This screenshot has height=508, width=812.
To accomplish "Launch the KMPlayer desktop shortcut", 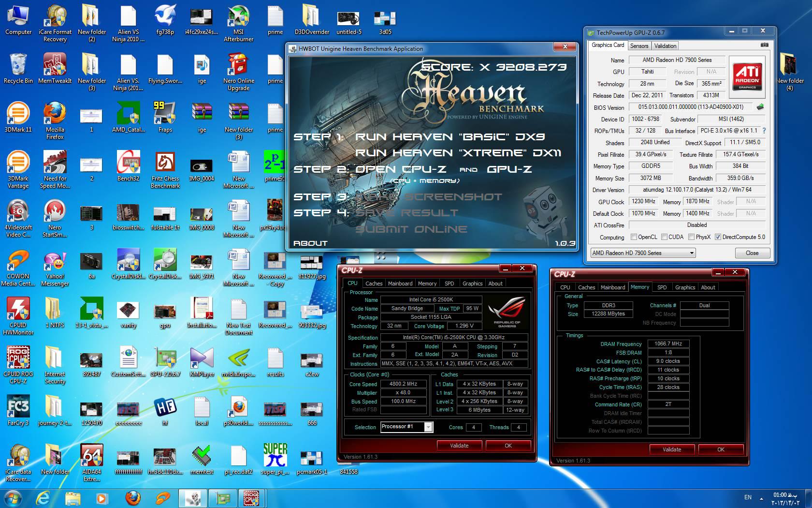I will pos(202,361).
